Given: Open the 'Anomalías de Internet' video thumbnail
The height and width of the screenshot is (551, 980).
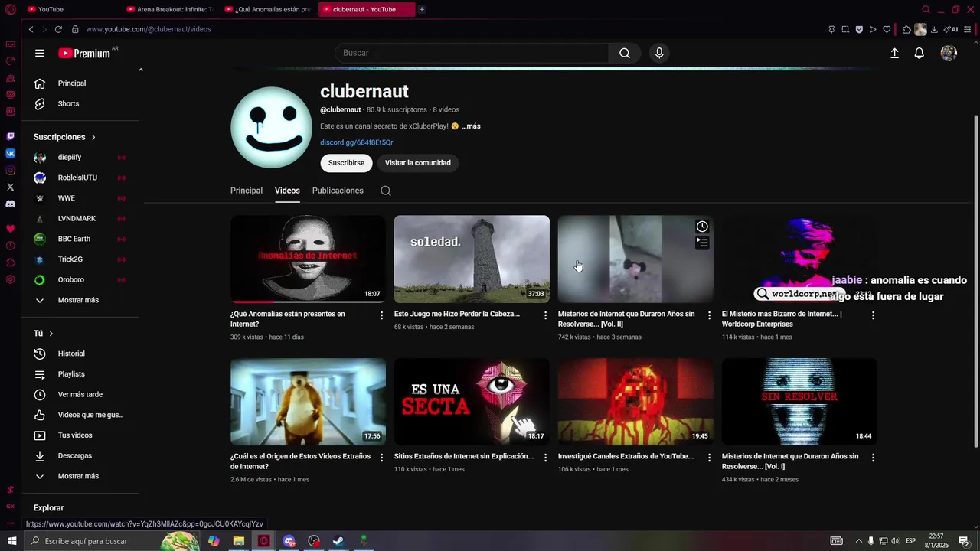Looking at the screenshot, I should 308,259.
